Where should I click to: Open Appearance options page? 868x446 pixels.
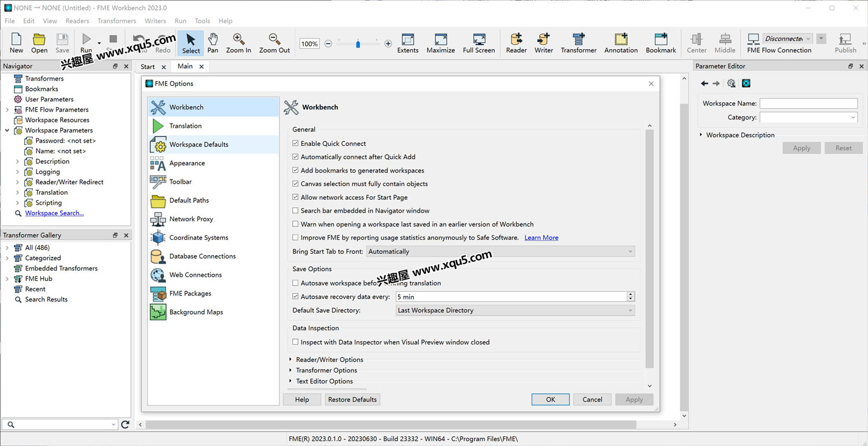(x=214, y=163)
